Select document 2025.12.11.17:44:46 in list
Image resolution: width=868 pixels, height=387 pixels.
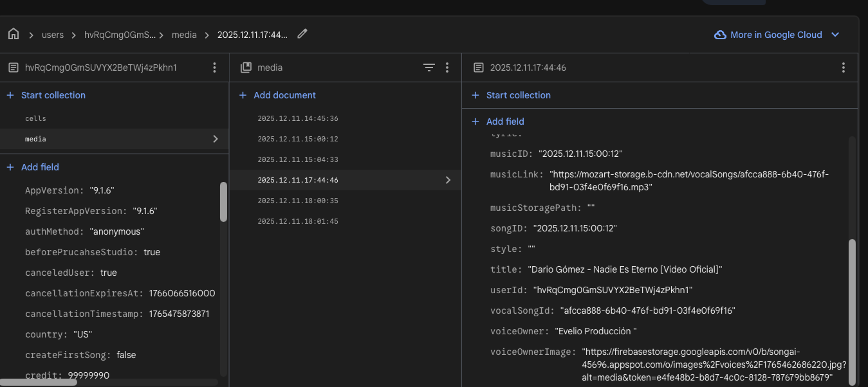click(346, 180)
